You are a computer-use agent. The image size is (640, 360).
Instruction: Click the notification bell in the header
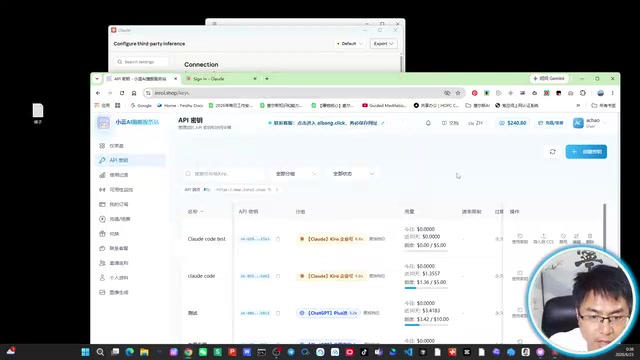[428, 123]
